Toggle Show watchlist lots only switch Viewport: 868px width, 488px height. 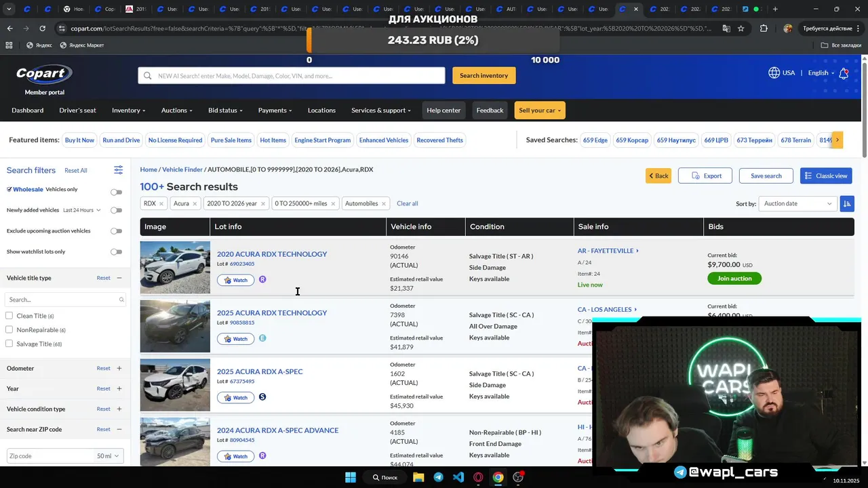[x=117, y=252]
